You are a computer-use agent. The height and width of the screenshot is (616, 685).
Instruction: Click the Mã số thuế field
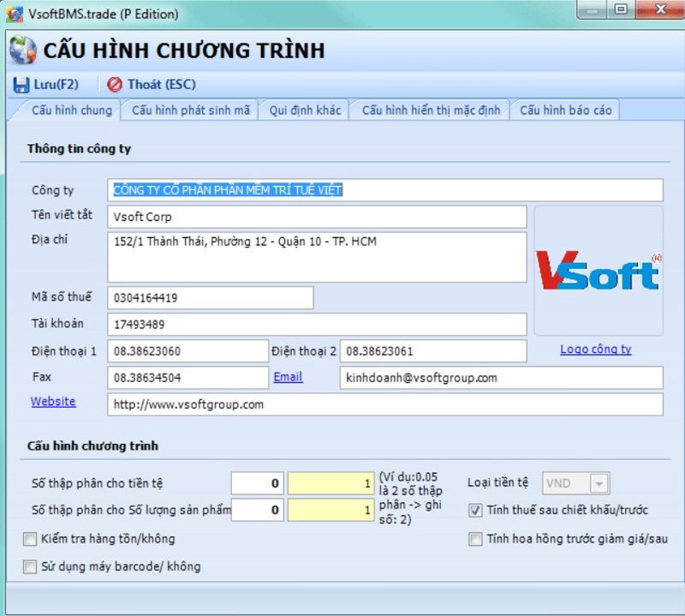(x=210, y=298)
